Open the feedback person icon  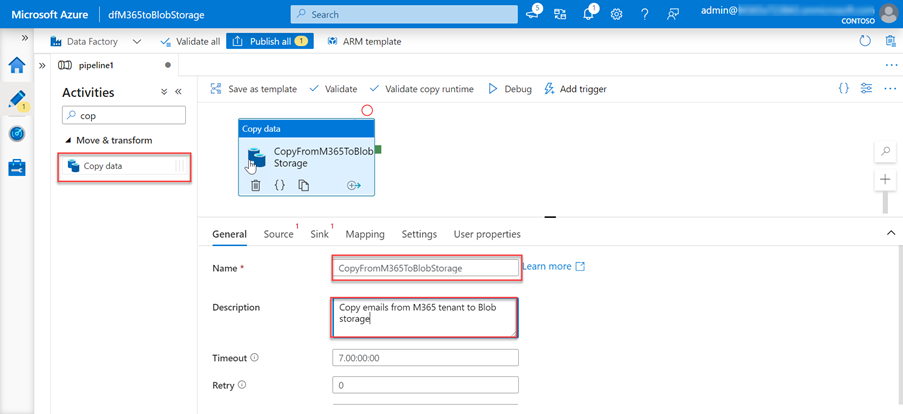pyautogui.click(x=673, y=14)
